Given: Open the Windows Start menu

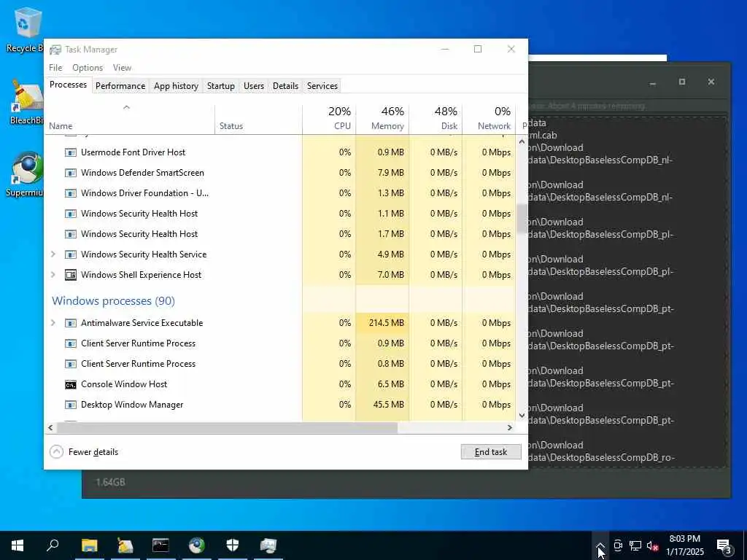Looking at the screenshot, I should [x=18, y=545].
